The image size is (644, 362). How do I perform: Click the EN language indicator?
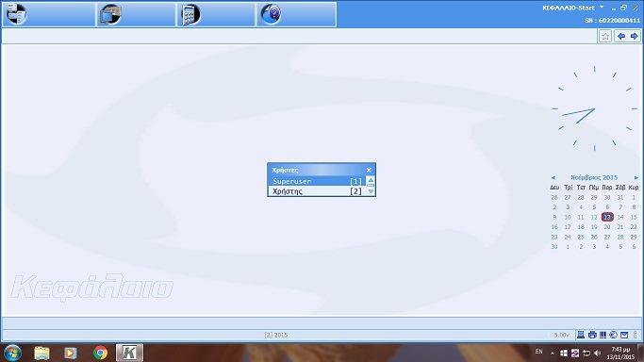538,352
